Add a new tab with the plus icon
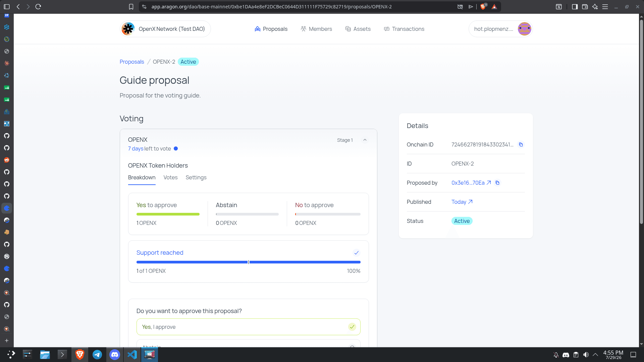Screen dimensions: 644x362 (7, 341)
